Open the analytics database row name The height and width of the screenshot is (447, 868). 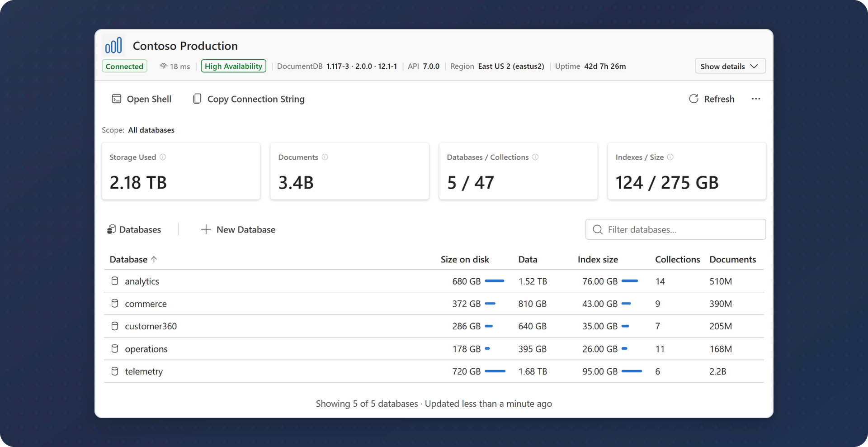[142, 281]
